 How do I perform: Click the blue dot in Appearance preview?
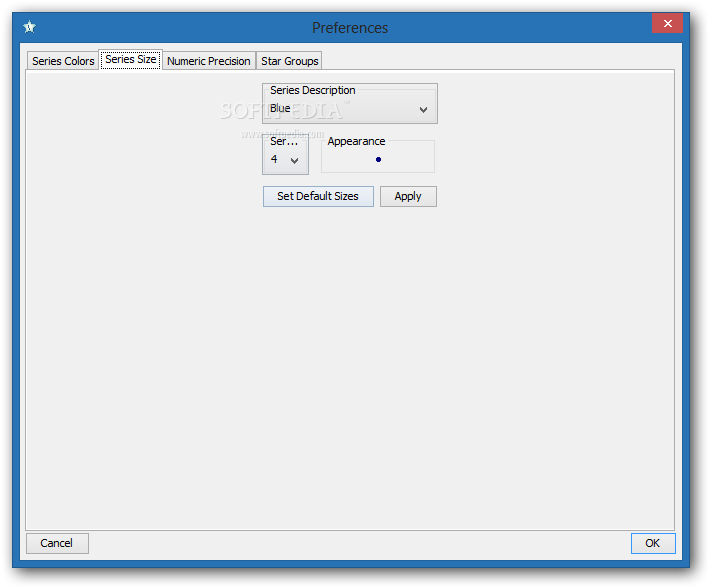click(378, 159)
